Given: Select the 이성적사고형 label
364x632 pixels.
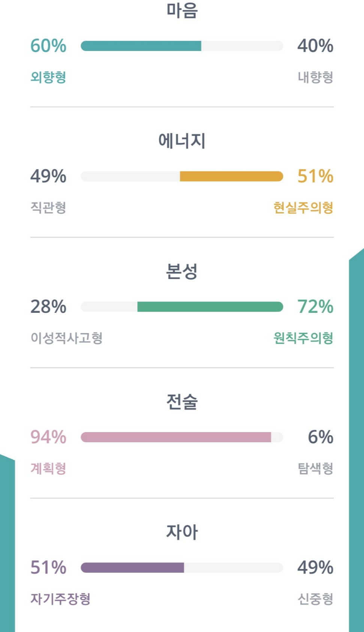Looking at the screenshot, I should [66, 338].
